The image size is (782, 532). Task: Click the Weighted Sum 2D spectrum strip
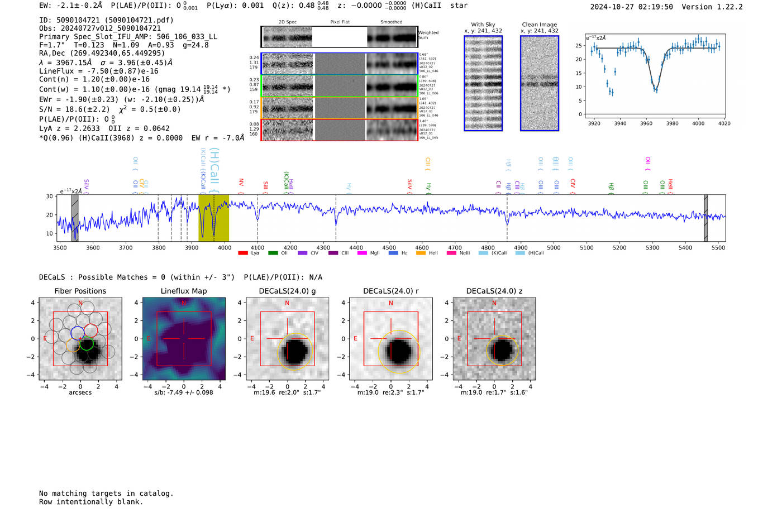click(340, 37)
